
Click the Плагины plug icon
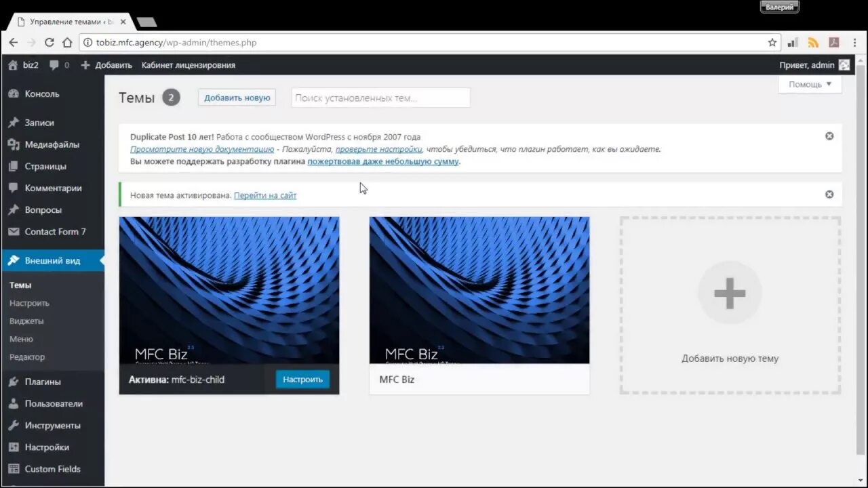tap(14, 382)
